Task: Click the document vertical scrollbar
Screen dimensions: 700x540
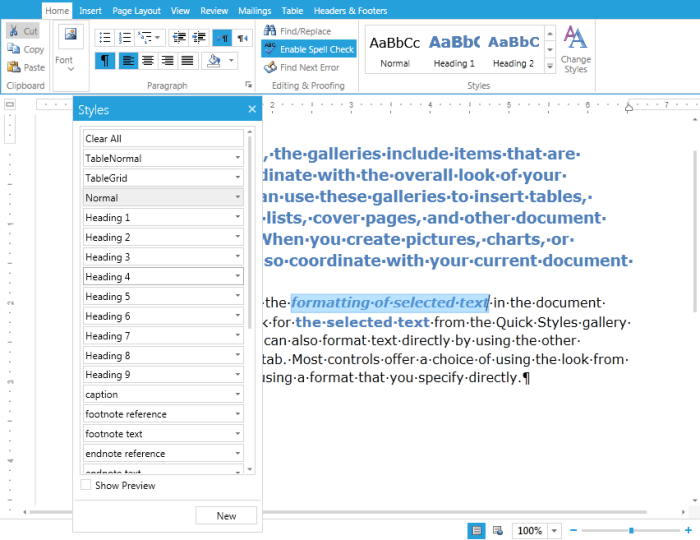Action: (695, 231)
